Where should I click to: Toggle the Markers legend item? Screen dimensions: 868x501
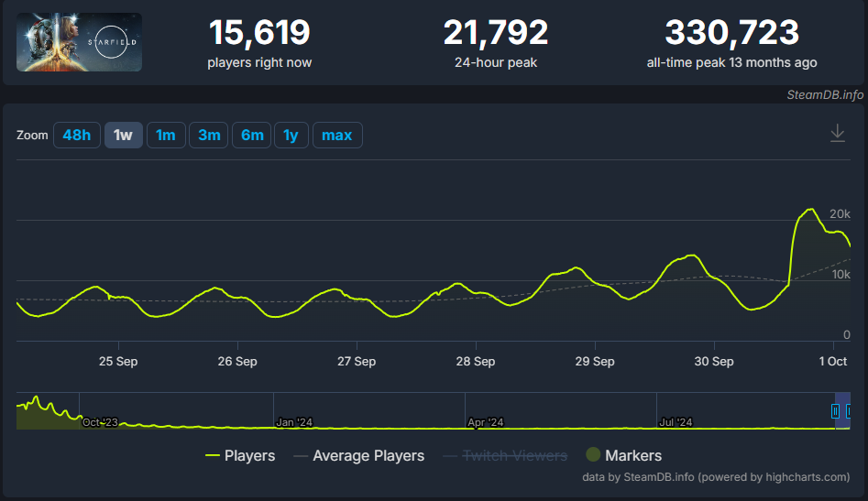(624, 455)
